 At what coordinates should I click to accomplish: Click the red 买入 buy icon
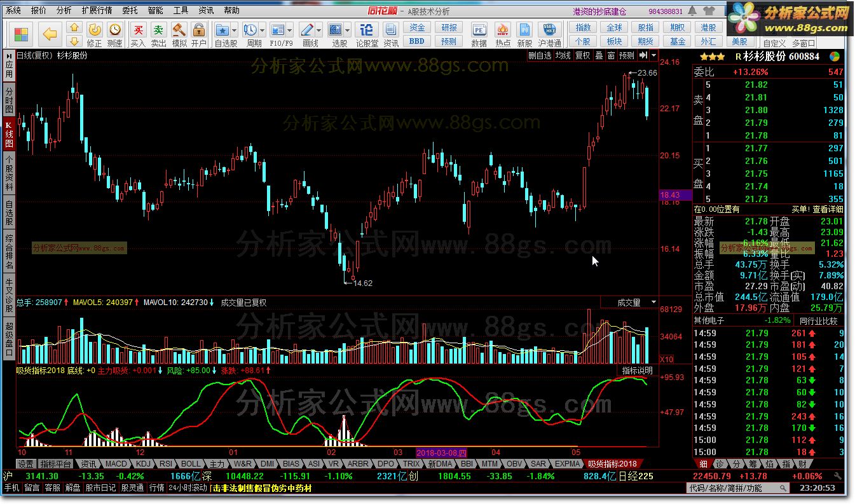pyautogui.click(x=138, y=30)
